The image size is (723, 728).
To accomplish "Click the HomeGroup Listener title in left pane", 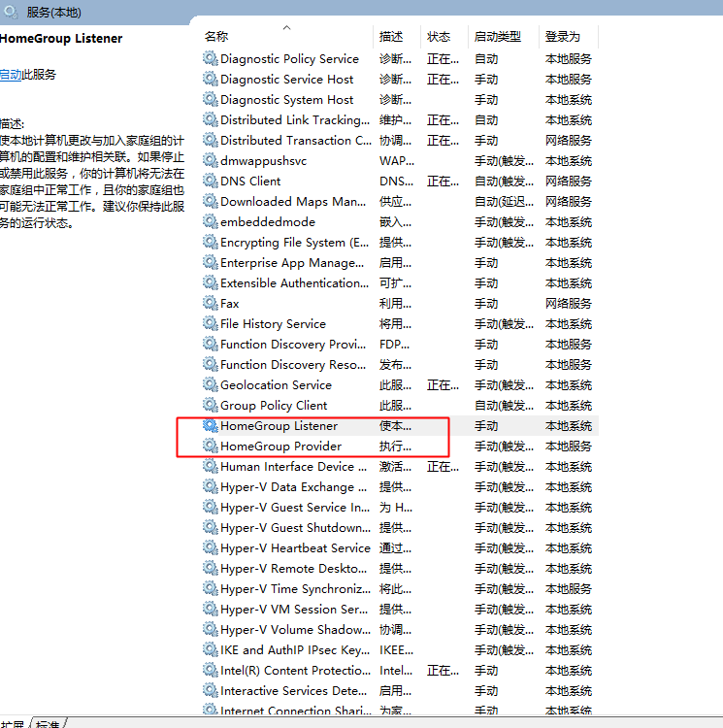I will click(x=61, y=38).
